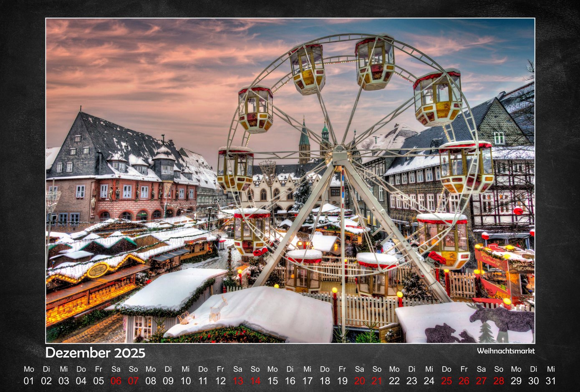Select date 30
The height and width of the screenshot is (392, 580).
tap(534, 381)
